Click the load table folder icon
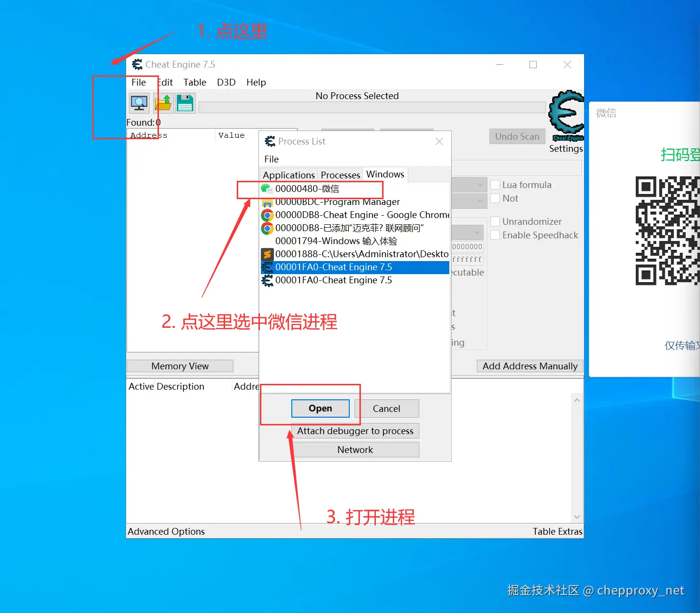Image resolution: width=700 pixels, height=613 pixels. [163, 103]
